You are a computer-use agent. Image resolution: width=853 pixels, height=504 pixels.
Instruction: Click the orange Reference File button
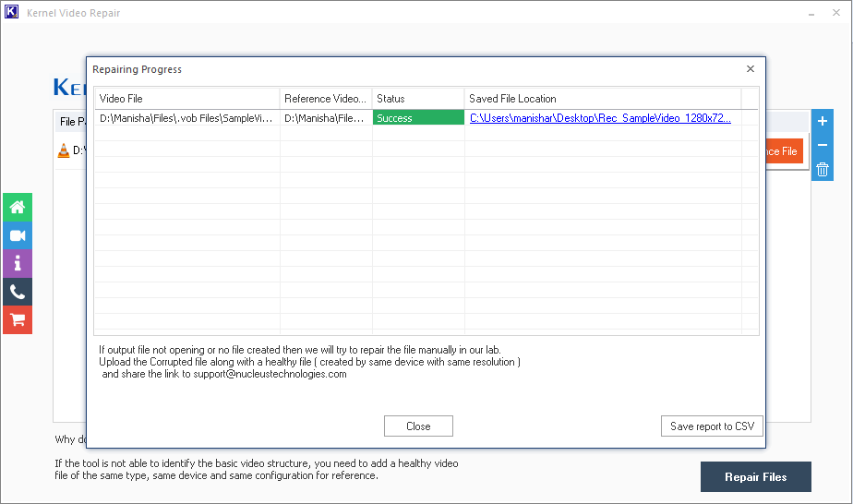pyautogui.click(x=784, y=151)
